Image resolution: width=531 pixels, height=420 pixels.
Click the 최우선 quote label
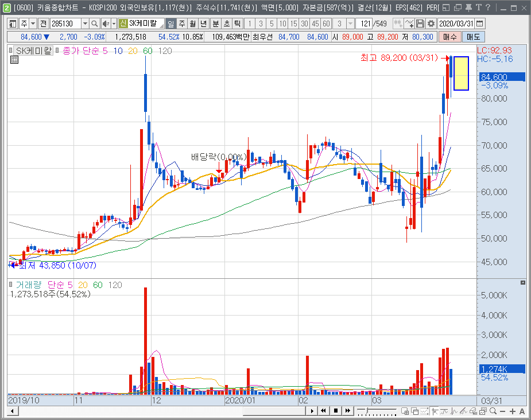(x=262, y=37)
